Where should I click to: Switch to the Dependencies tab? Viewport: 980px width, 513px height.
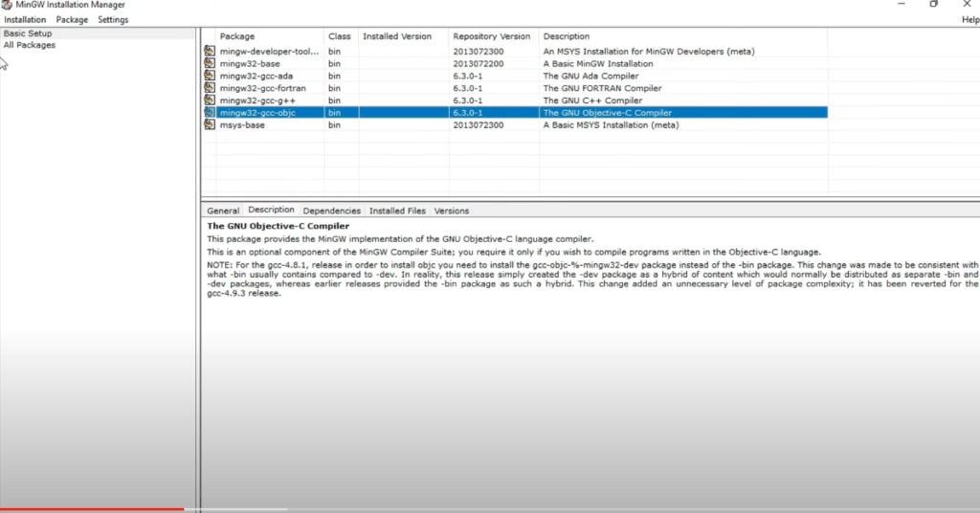pyautogui.click(x=332, y=212)
